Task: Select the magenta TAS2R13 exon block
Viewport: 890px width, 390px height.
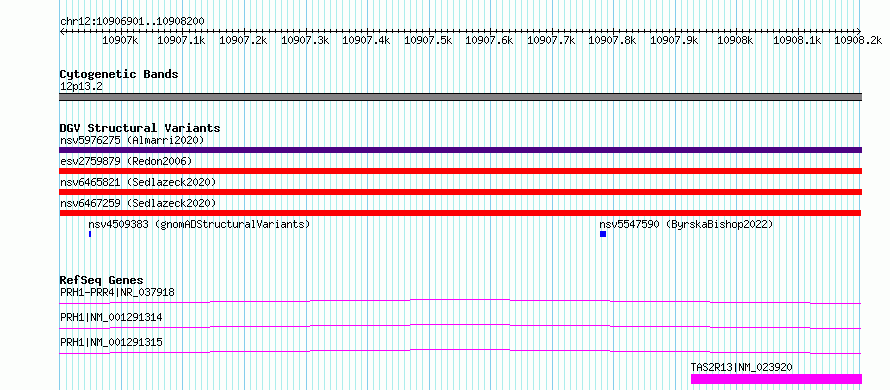Action: [x=776, y=379]
